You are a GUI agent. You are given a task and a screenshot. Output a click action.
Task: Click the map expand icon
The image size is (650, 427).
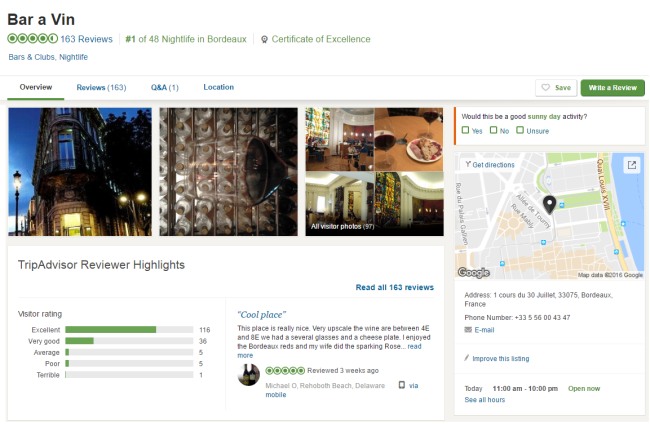coord(631,165)
